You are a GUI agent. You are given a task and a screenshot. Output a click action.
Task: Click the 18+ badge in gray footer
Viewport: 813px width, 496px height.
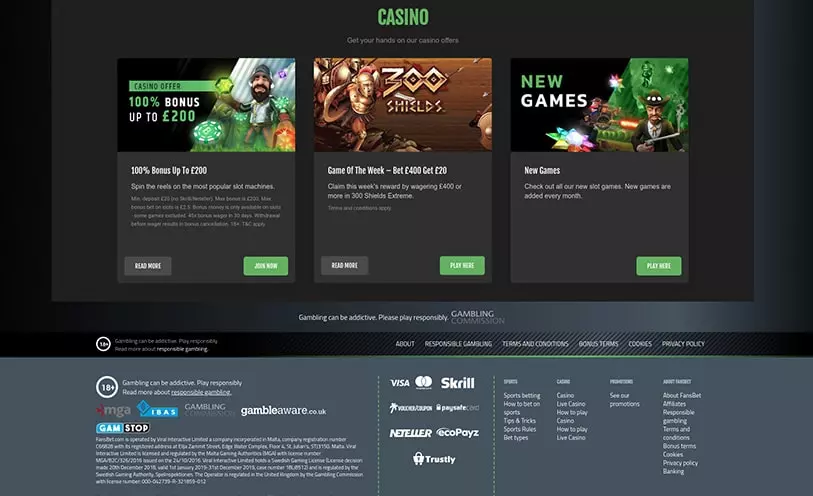(x=107, y=387)
